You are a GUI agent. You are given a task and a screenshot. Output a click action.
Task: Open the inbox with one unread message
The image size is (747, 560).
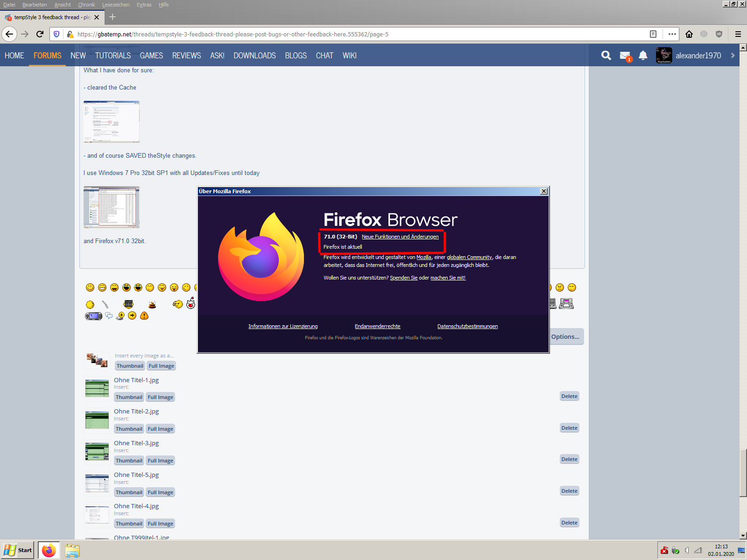point(625,56)
